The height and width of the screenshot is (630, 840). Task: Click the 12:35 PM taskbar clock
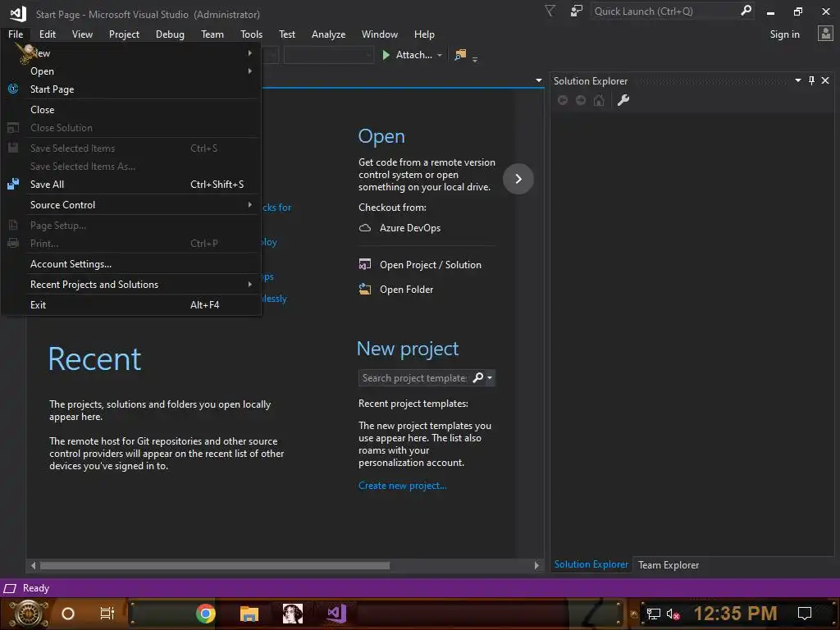coord(735,614)
